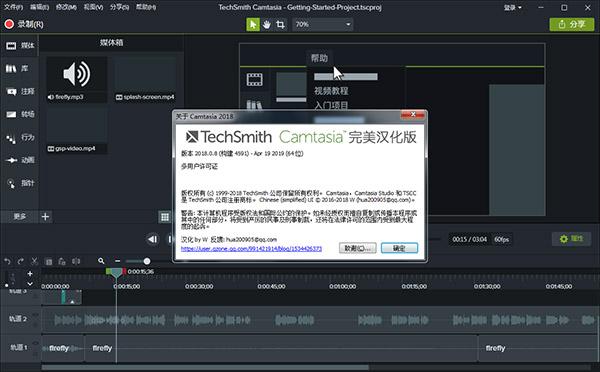Screen dimensions: 600x372
Task: Open the 转场 transitions panel
Action: 20,114
